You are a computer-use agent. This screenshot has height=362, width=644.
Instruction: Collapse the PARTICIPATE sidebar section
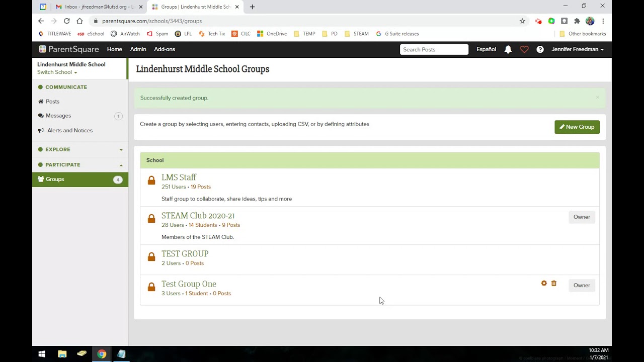tap(80, 165)
